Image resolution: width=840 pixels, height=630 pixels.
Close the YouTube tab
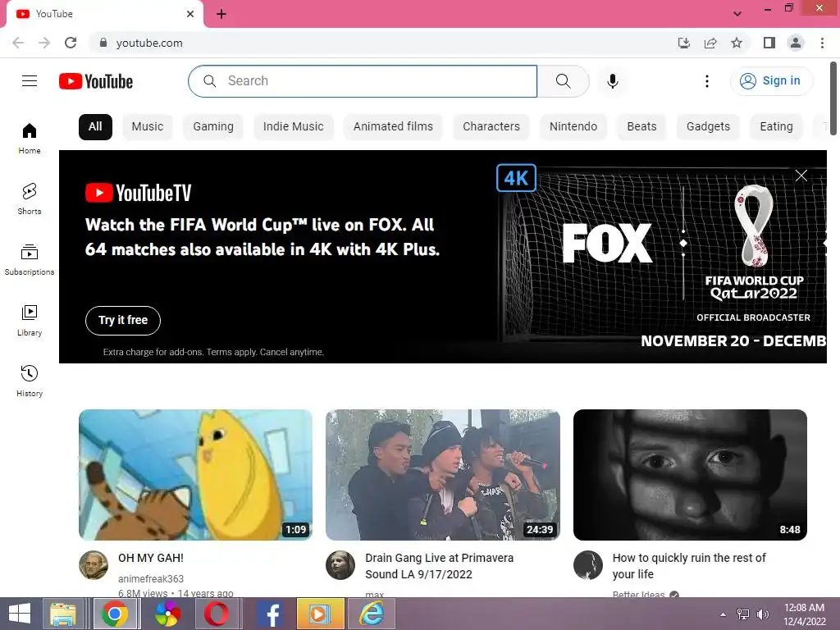[190, 14]
